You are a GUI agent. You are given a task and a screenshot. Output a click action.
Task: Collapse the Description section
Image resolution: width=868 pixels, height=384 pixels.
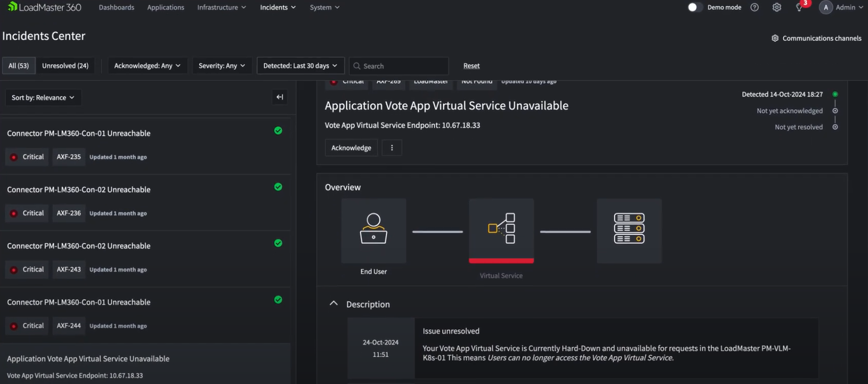tap(333, 303)
